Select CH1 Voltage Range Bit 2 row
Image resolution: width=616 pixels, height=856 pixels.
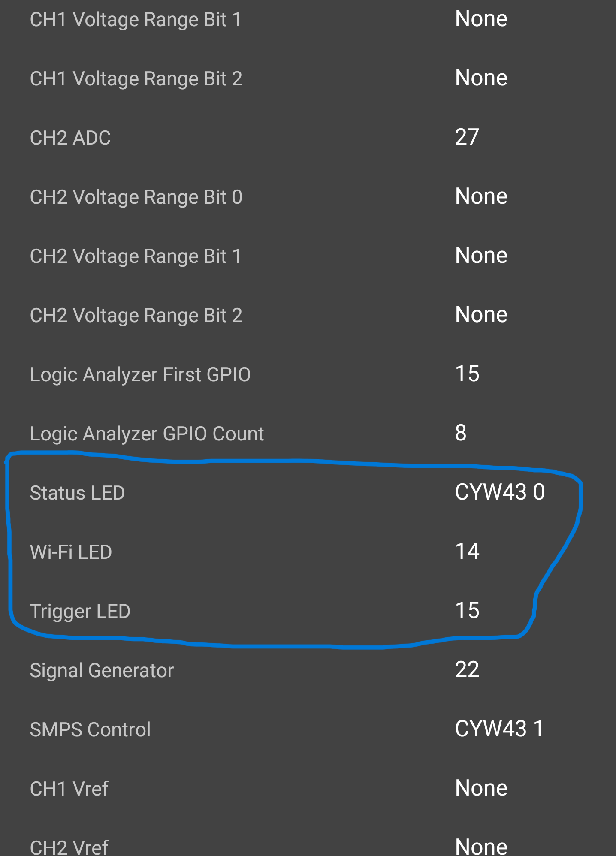pos(308,78)
